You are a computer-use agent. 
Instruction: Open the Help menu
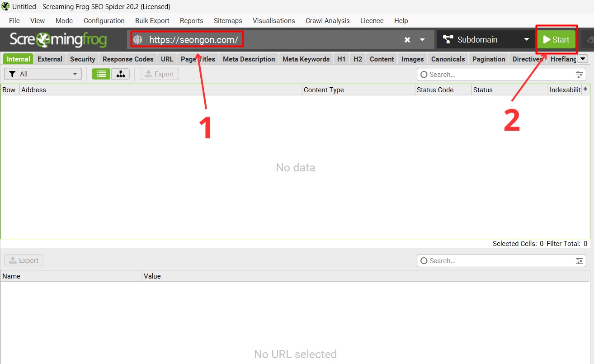tap(401, 21)
